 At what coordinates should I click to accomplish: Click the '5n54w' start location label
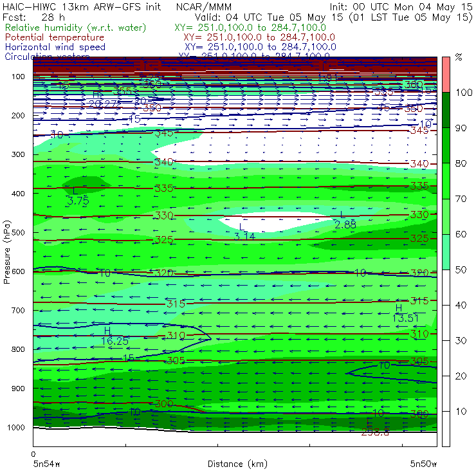[x=47, y=464]
